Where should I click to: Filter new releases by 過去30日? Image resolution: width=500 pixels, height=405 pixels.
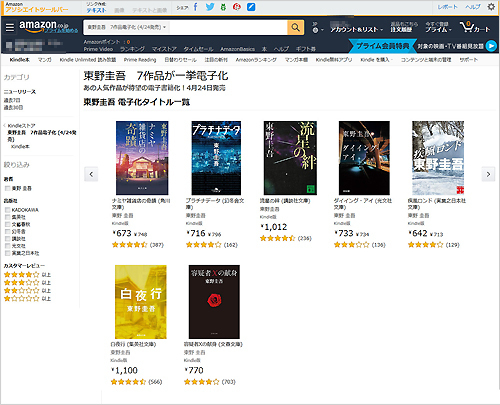coord(13,108)
